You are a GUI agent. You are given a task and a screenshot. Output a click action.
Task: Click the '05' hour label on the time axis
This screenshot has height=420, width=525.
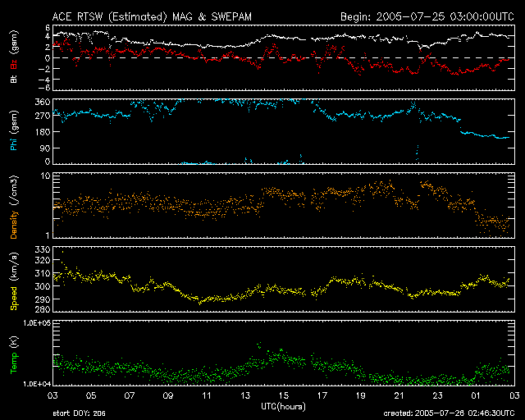coord(91,396)
